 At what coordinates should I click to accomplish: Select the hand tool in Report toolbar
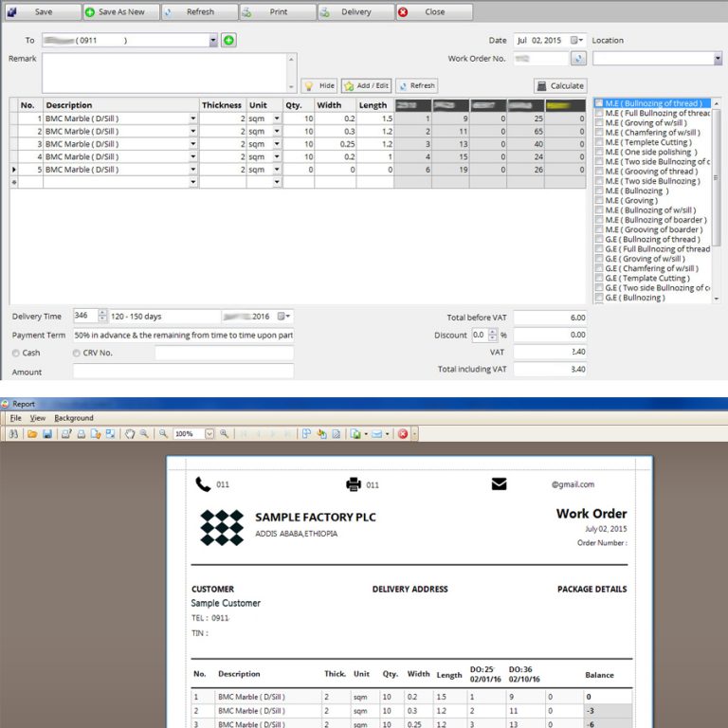pyautogui.click(x=130, y=433)
